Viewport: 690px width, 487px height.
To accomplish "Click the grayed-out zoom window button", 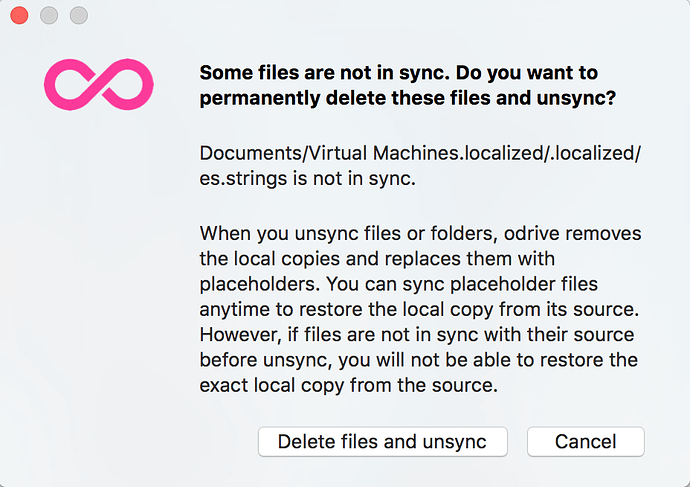I will point(79,16).
